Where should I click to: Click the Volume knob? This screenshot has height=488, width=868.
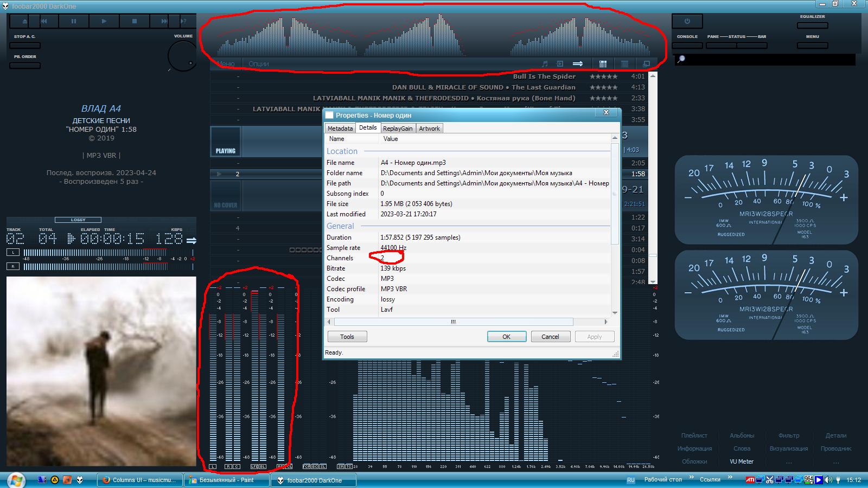point(182,56)
